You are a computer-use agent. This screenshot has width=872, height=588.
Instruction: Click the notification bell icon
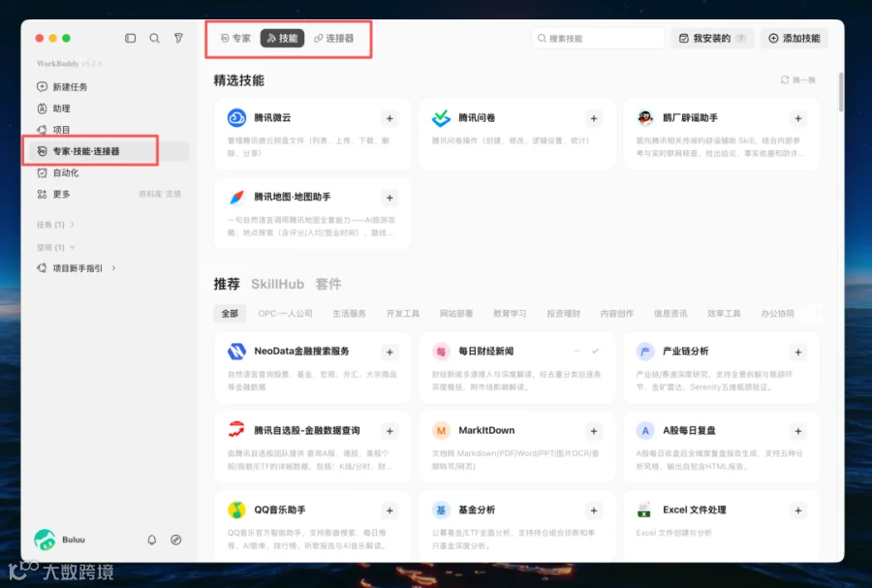click(x=152, y=540)
